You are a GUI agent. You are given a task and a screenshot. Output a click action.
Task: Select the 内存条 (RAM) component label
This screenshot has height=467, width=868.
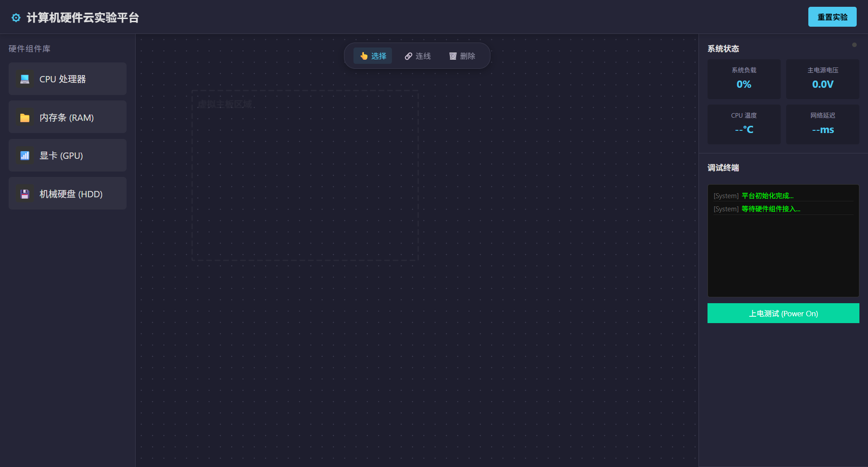[x=66, y=118]
